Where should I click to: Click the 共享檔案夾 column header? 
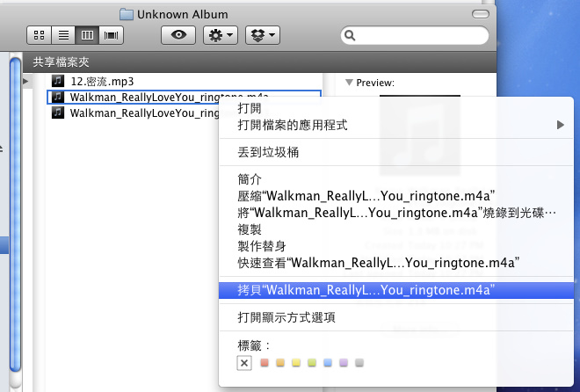tap(259, 62)
